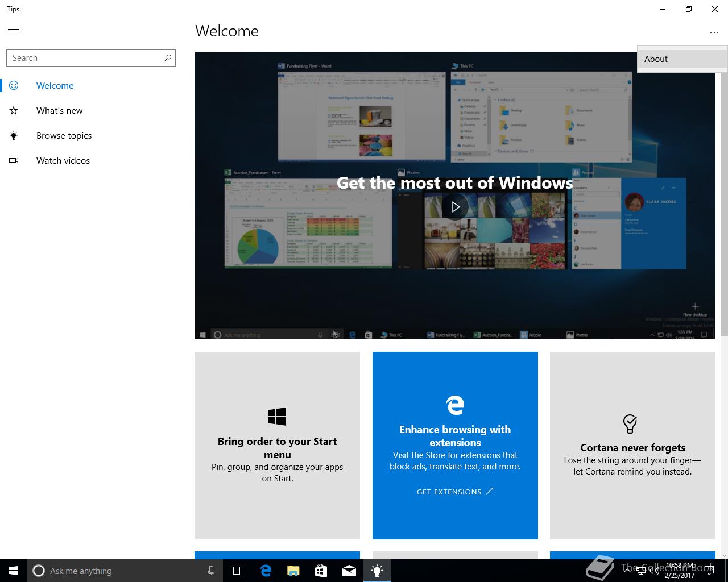This screenshot has width=728, height=582.
Task: Open Task View from taskbar
Action: tap(237, 571)
